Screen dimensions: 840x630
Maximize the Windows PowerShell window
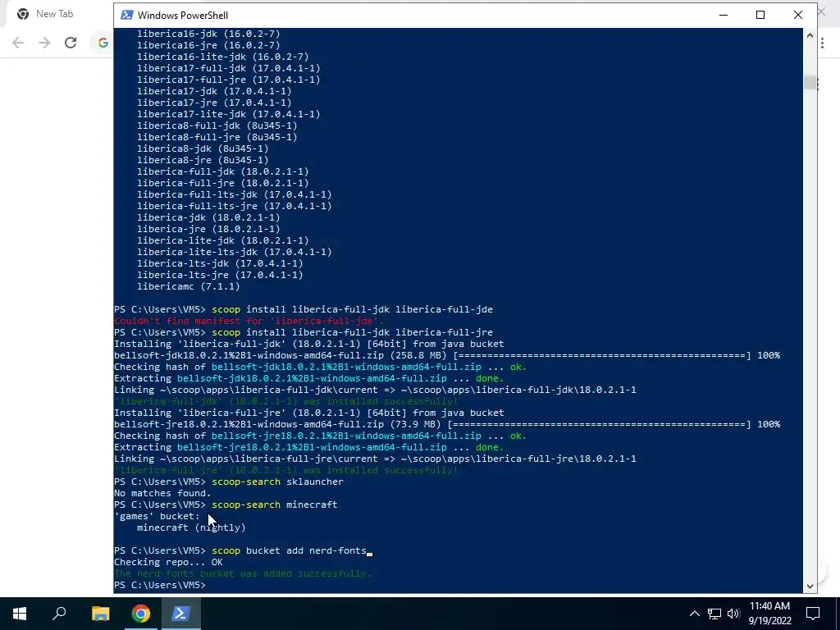point(760,15)
